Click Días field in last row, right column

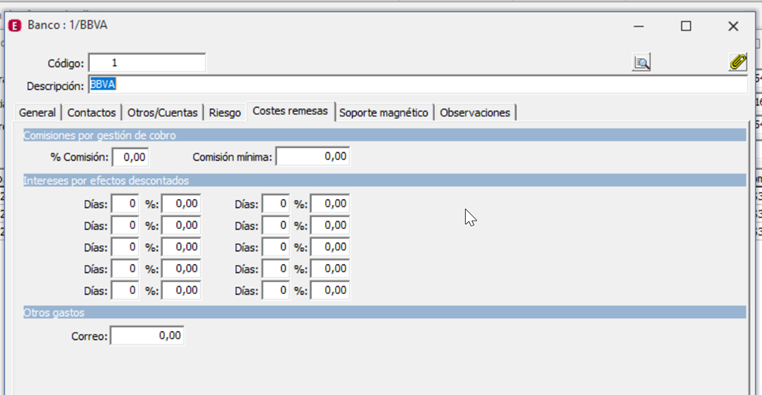[276, 291]
